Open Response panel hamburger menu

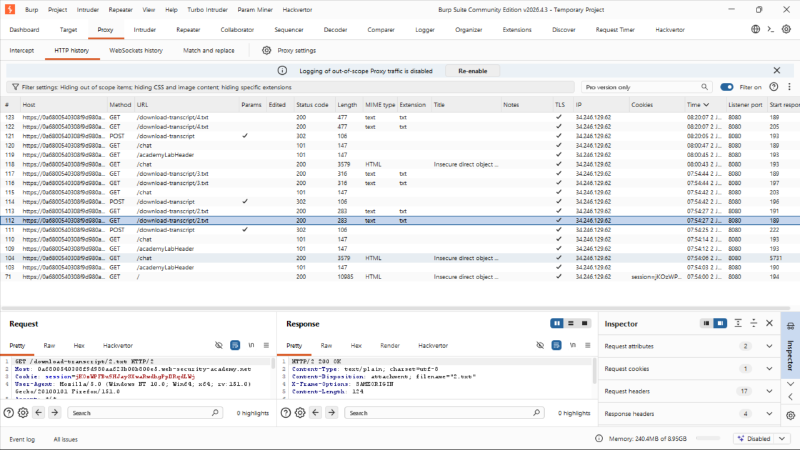click(588, 345)
